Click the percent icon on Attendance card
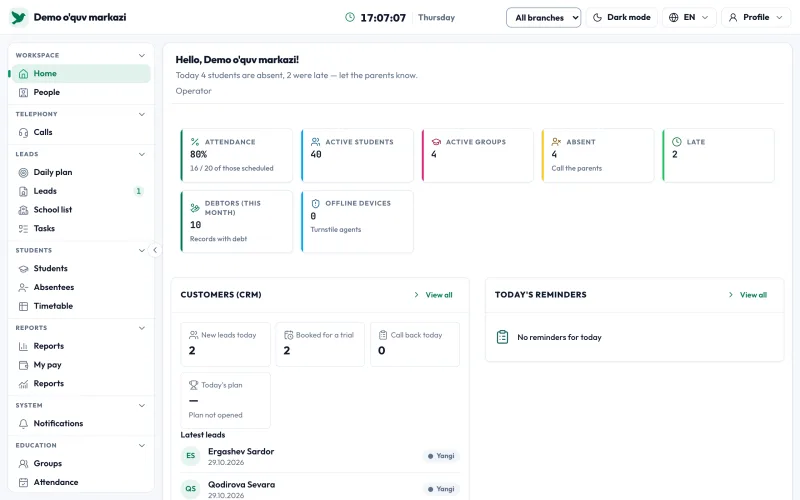 coord(195,142)
